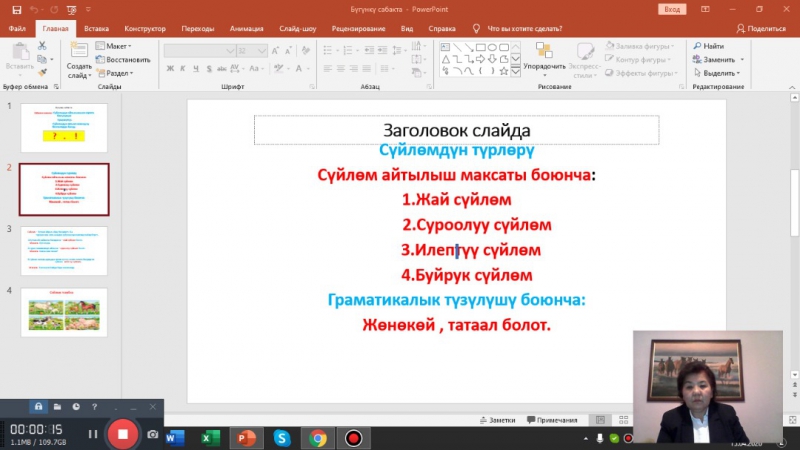Toggle italic (К) formatting
Image resolution: width=800 pixels, height=450 pixels.
tap(184, 69)
